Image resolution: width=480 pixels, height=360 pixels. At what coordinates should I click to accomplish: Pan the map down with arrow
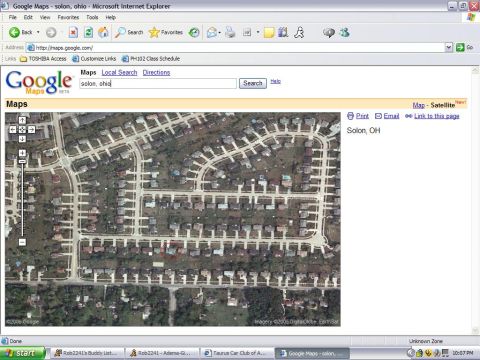22,139
